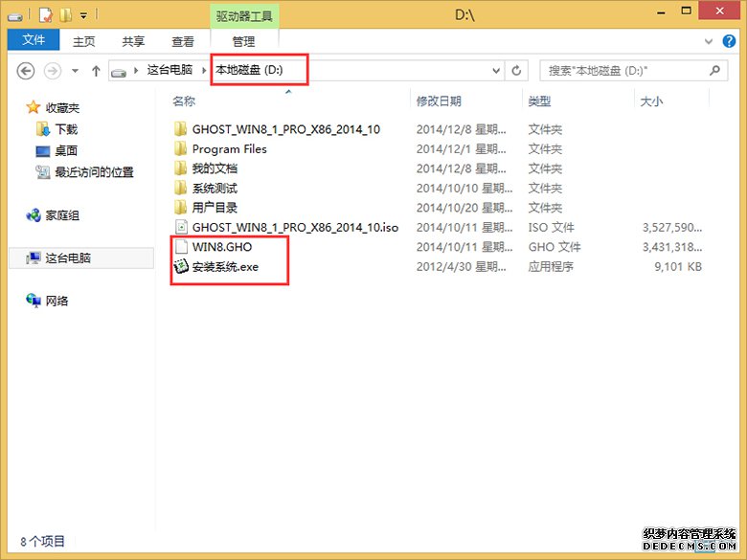
Task: Select the Program Files folder name
Action: point(229,149)
